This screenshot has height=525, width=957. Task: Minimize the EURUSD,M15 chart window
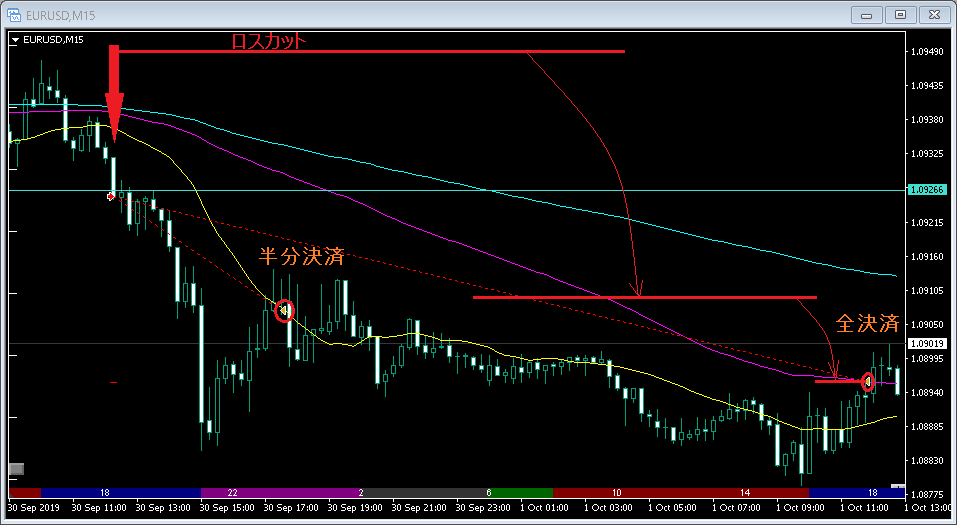coord(867,15)
